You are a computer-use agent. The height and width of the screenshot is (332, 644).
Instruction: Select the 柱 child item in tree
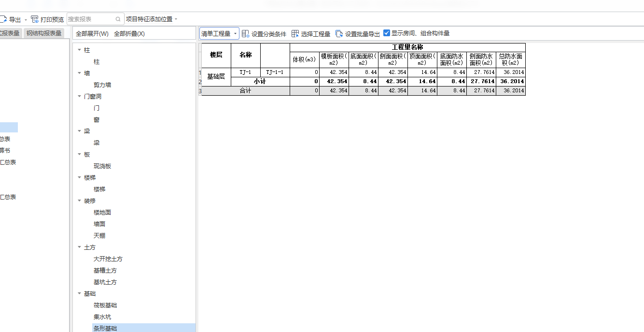[97, 62]
